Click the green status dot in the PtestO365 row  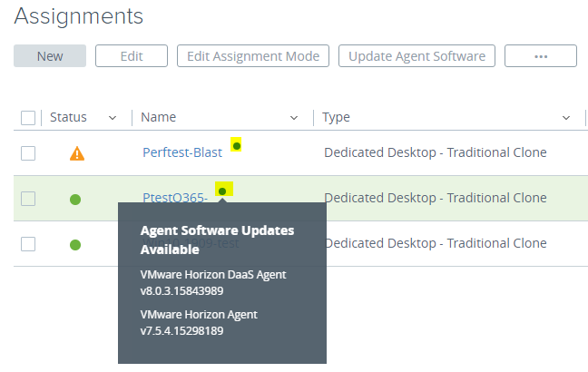tap(75, 199)
